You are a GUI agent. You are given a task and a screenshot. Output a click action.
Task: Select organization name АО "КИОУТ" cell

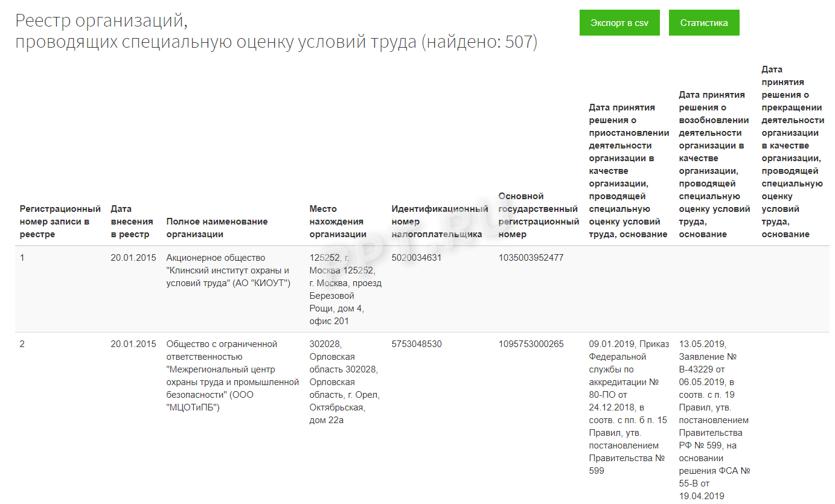tap(228, 270)
